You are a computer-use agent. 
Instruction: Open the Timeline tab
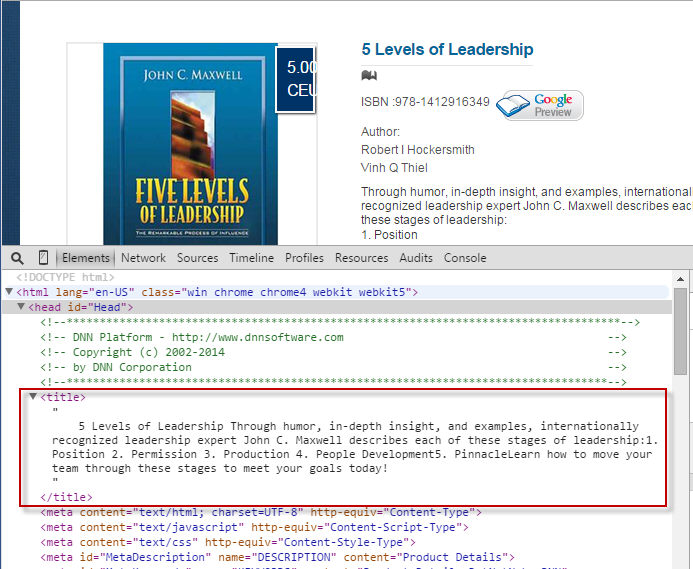pos(251,258)
